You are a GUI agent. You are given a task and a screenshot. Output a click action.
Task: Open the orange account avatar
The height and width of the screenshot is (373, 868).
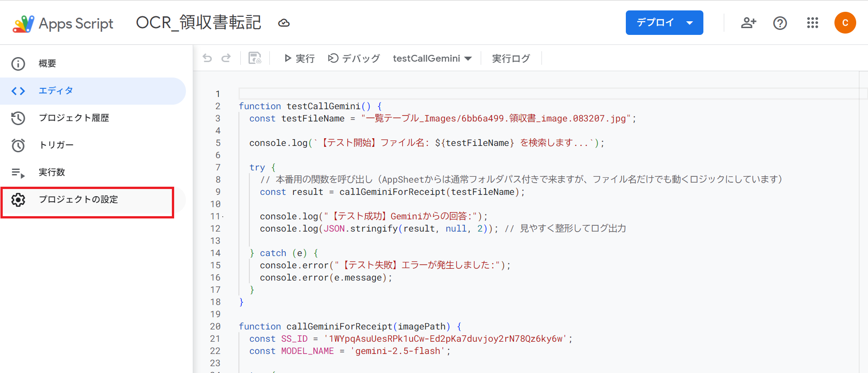845,23
